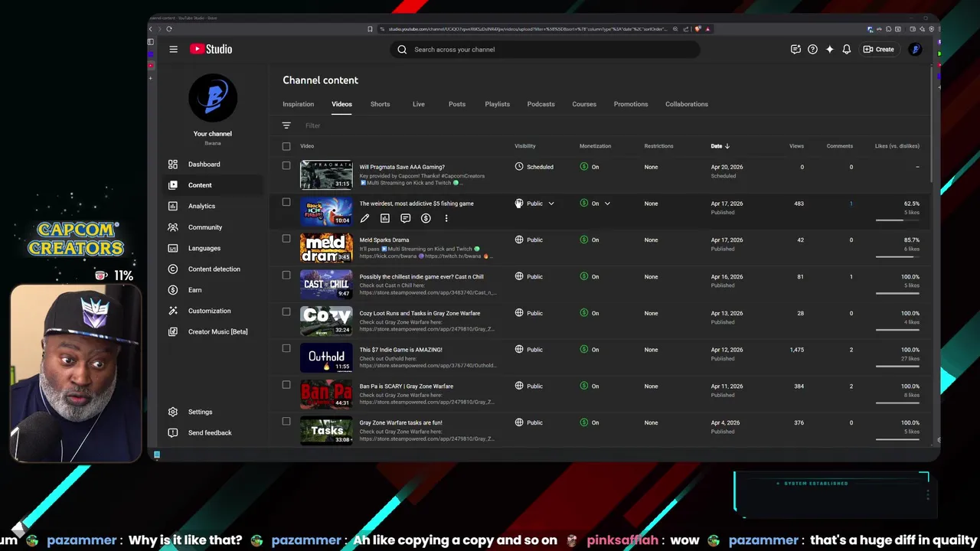The image size is (980, 551).
Task: Click the fishing game like ratio bar
Action: pyautogui.click(x=897, y=220)
